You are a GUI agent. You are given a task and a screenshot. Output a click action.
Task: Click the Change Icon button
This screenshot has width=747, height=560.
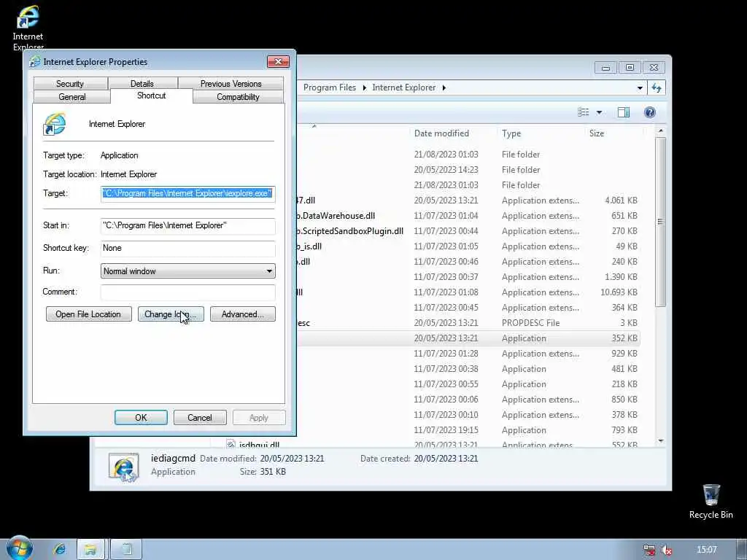point(171,314)
